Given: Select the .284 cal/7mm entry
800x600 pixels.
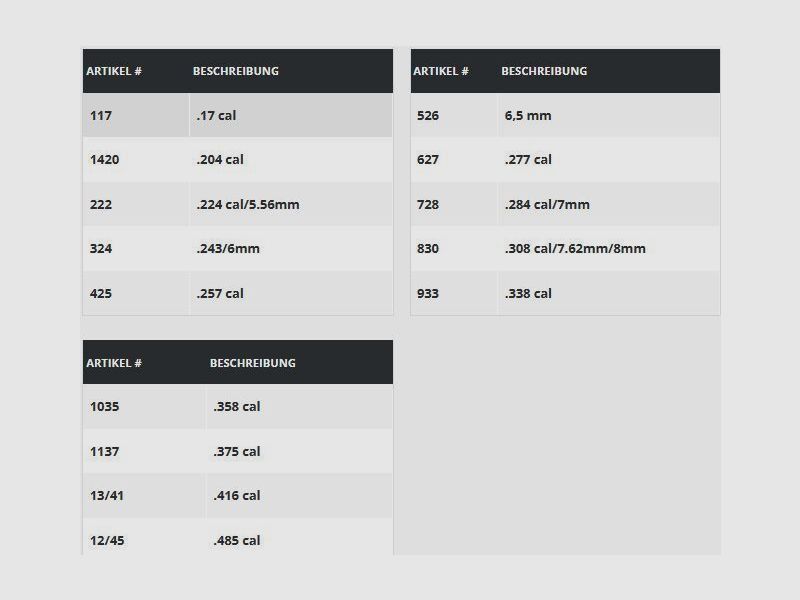Looking at the screenshot, I should point(547,205).
